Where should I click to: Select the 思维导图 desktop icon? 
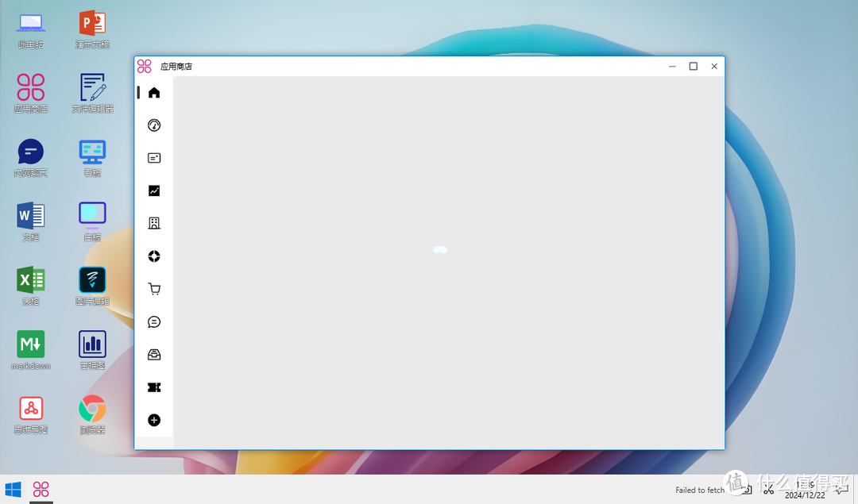pyautogui.click(x=31, y=415)
